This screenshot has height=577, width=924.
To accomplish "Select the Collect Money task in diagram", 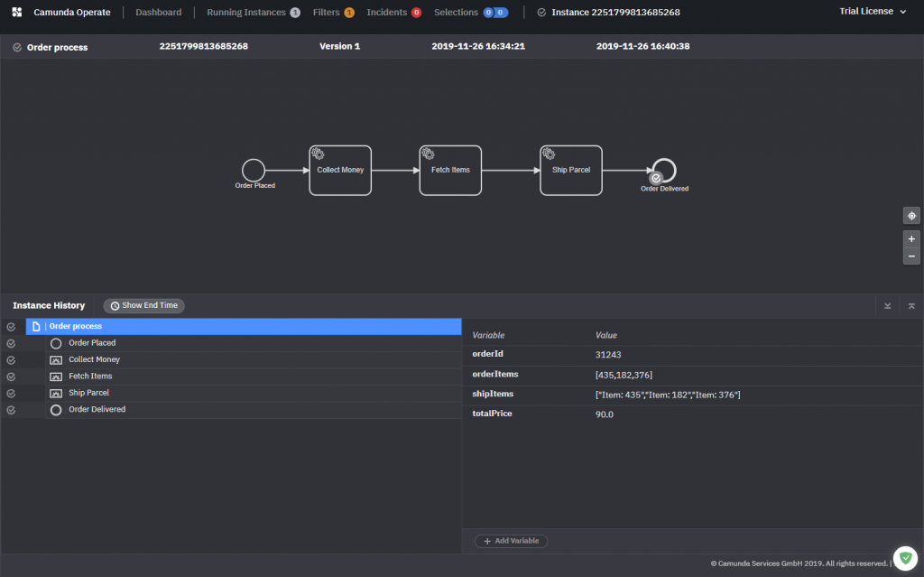I will [340, 171].
